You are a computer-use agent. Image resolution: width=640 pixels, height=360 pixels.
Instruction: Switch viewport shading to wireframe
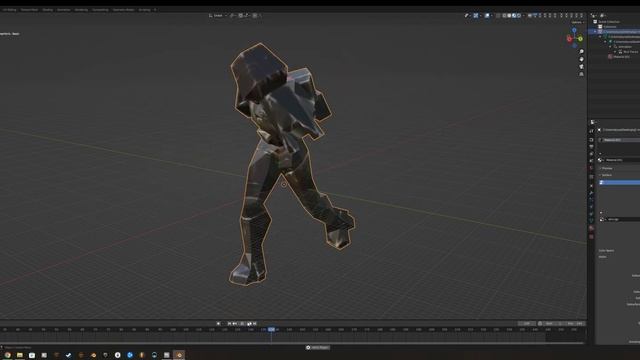pos(504,16)
